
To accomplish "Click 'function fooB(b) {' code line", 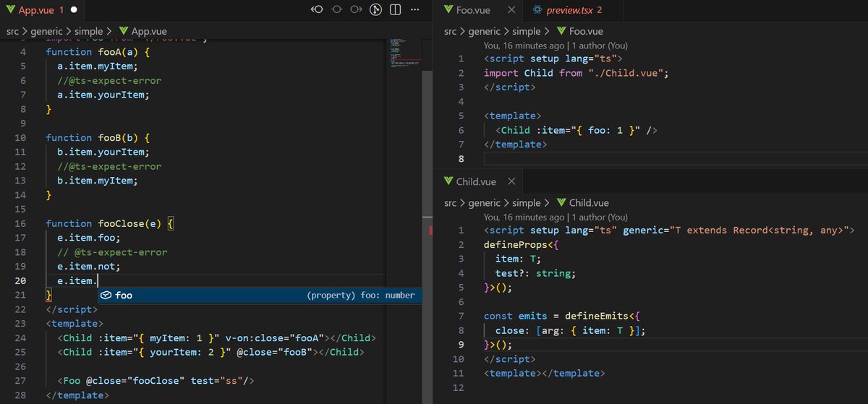I will pyautogui.click(x=97, y=137).
